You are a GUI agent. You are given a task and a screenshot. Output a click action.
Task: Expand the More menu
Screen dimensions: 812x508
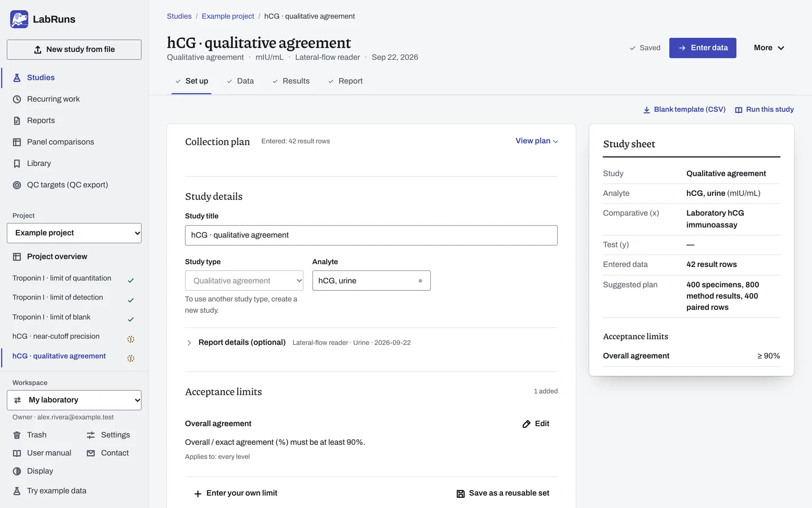(x=769, y=48)
